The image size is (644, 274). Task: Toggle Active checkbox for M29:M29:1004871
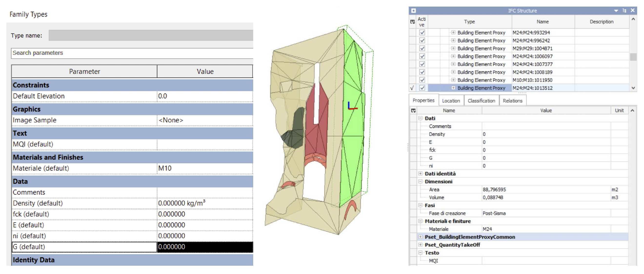click(422, 48)
